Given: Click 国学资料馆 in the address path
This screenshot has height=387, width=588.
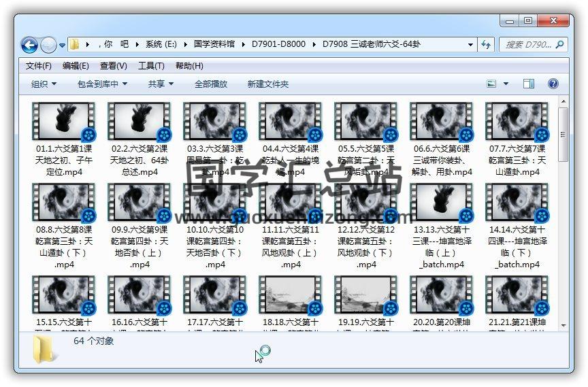Looking at the screenshot, I should point(214,44).
